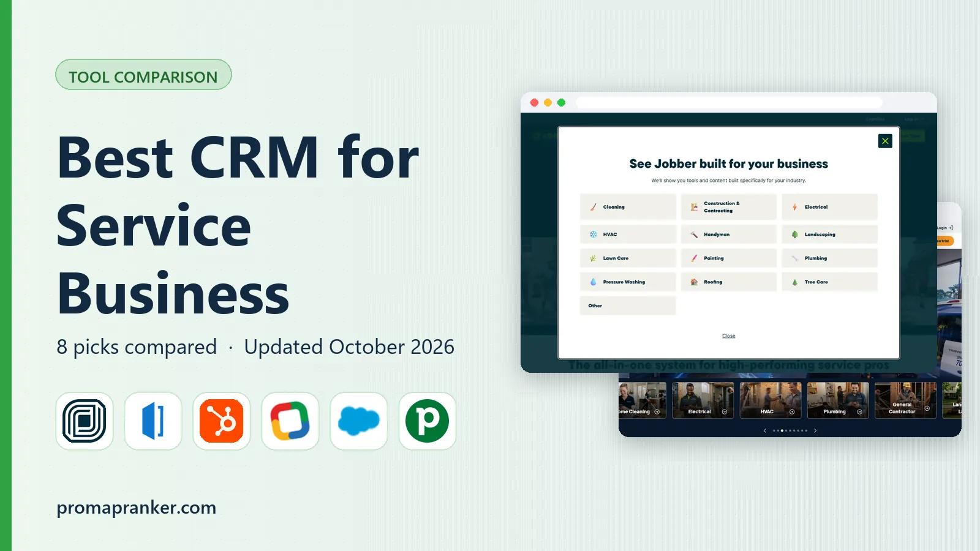The height and width of the screenshot is (551, 980).
Task: Select the Tree Care industry option
Action: click(829, 282)
